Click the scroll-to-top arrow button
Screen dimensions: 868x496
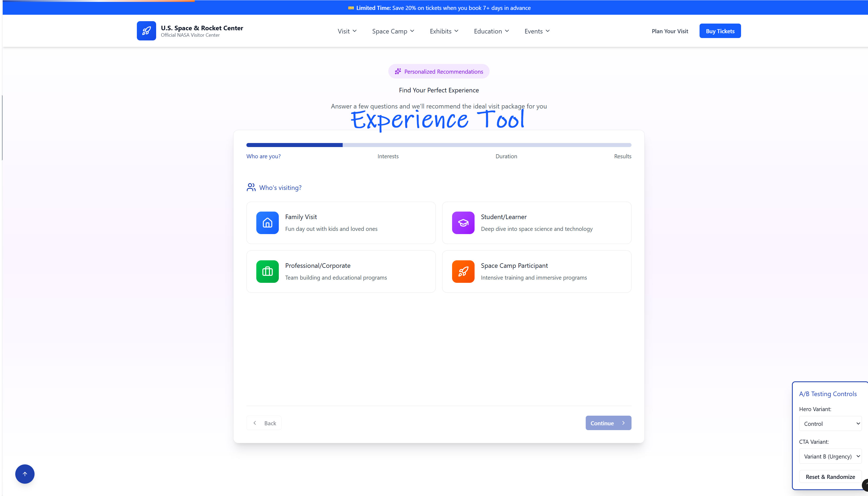click(x=25, y=474)
